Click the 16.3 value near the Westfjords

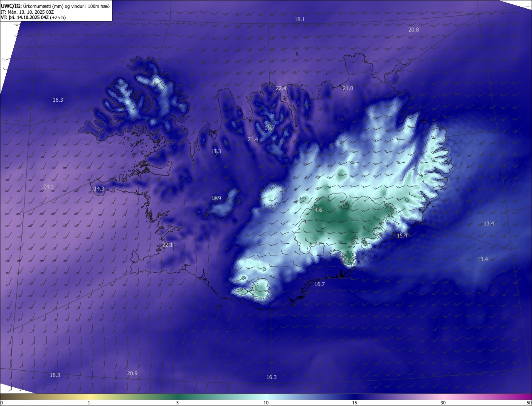point(58,100)
